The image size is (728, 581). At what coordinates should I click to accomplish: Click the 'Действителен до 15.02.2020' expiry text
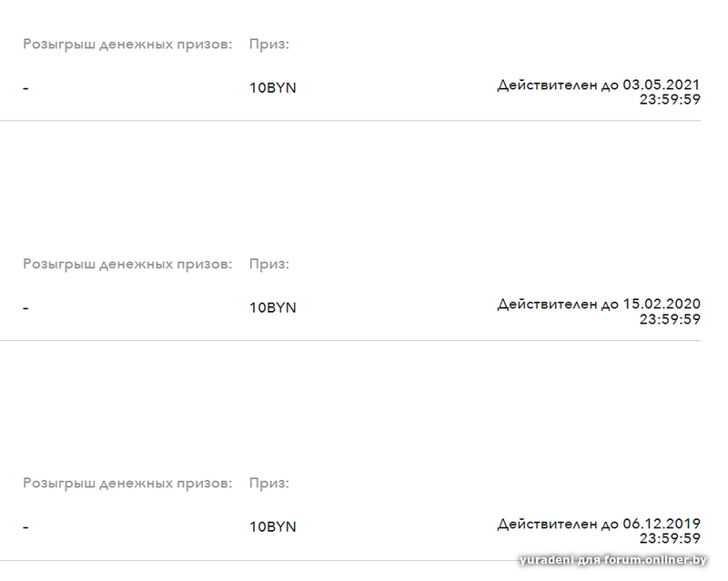tap(599, 304)
